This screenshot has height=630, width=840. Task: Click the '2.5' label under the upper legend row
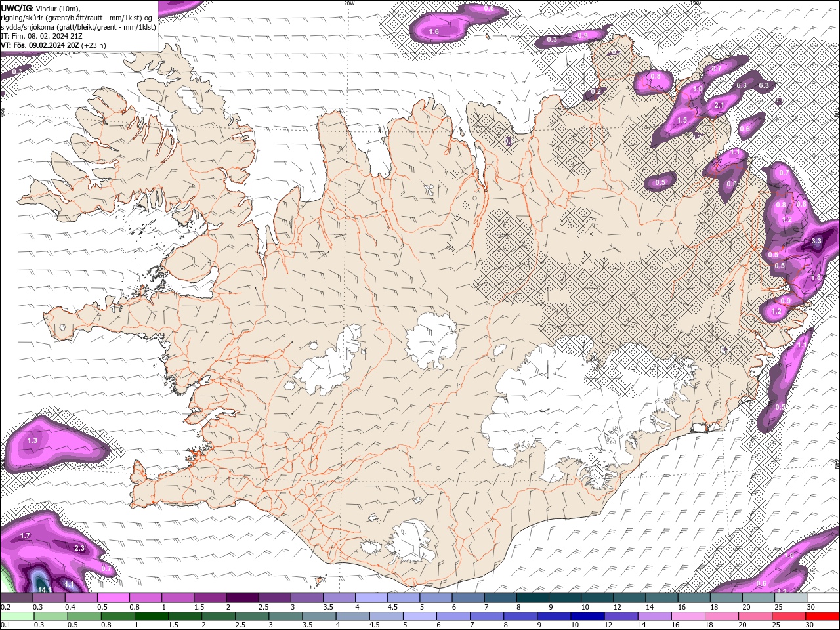click(264, 607)
